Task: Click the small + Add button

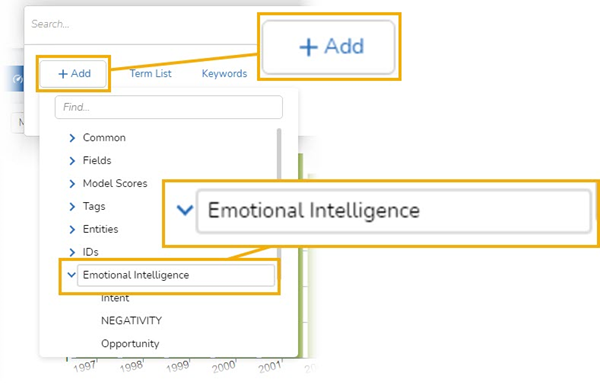Action: coord(73,73)
